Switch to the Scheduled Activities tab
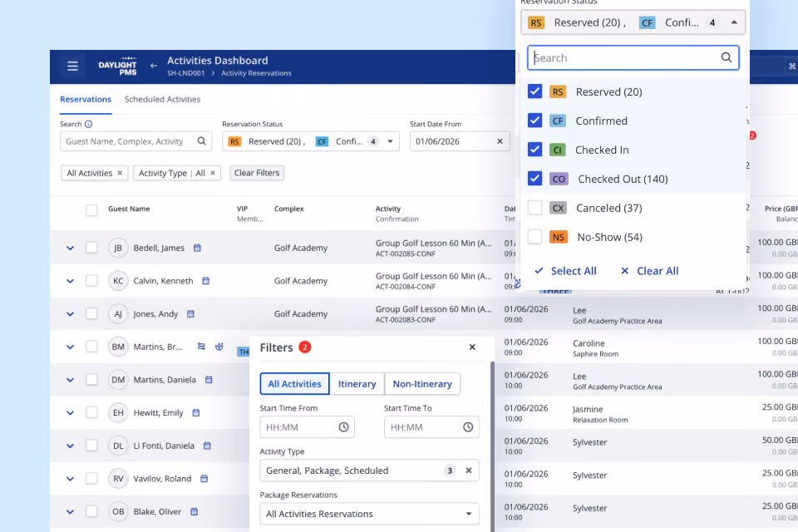Screen dimensions: 798x532 [x=162, y=99]
